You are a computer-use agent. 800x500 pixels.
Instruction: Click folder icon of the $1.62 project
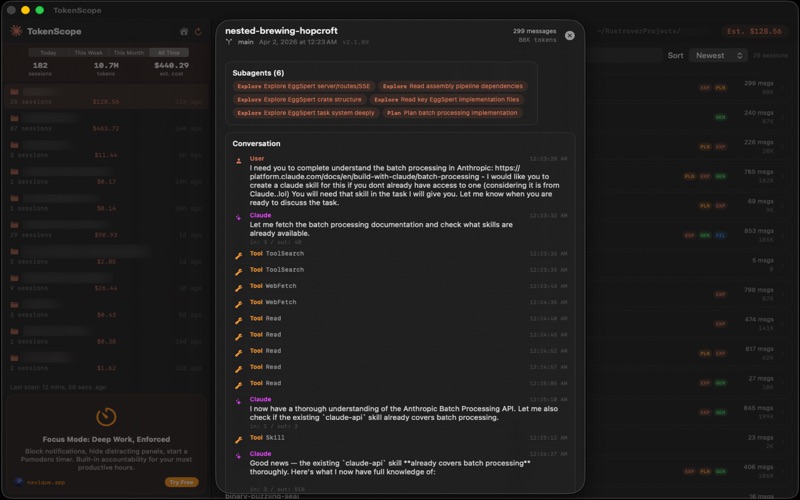[x=14, y=358]
